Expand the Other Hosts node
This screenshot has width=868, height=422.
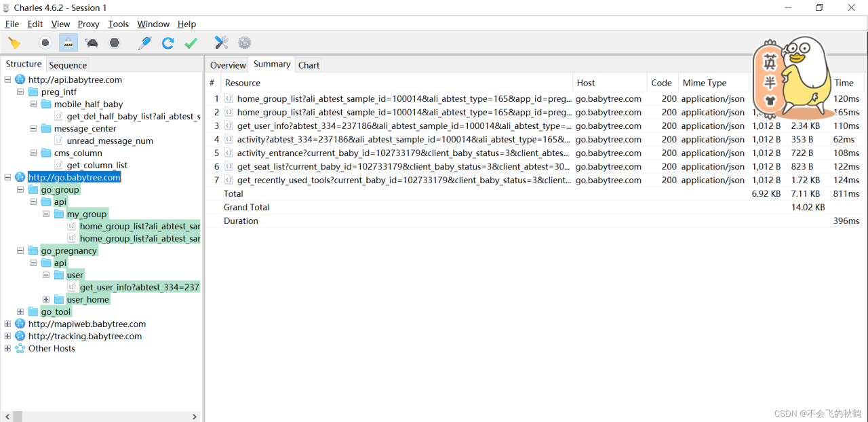[x=7, y=348]
